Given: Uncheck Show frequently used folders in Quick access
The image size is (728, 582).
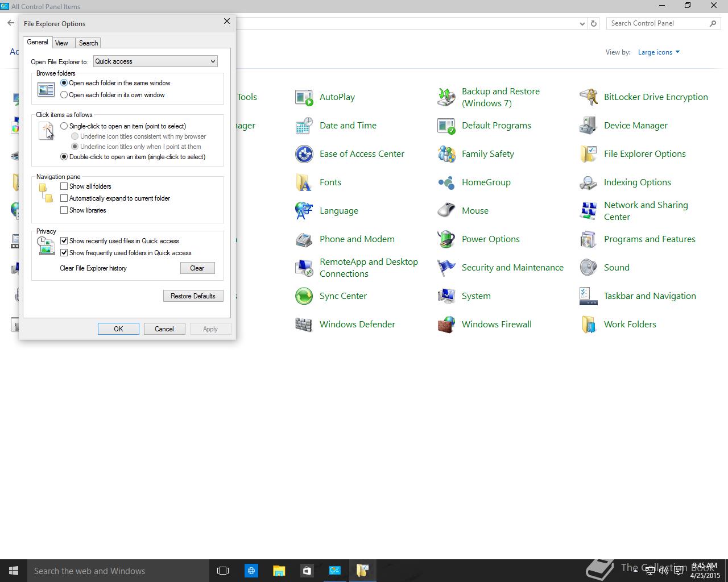Looking at the screenshot, I should coord(64,253).
